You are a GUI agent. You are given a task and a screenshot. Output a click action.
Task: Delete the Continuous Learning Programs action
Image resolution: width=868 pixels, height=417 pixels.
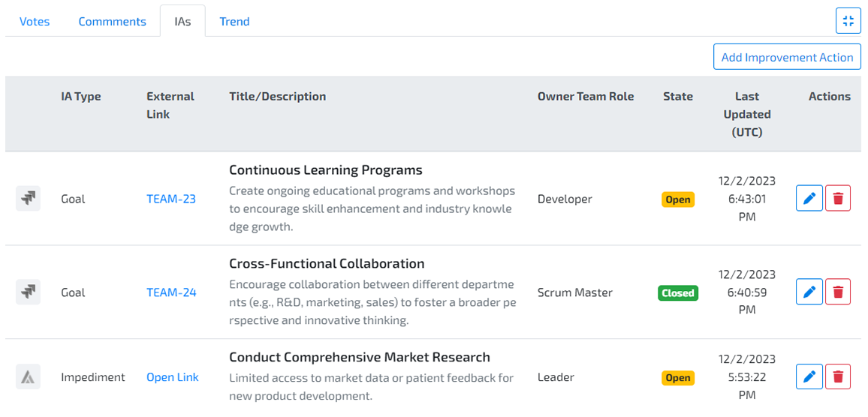(838, 199)
